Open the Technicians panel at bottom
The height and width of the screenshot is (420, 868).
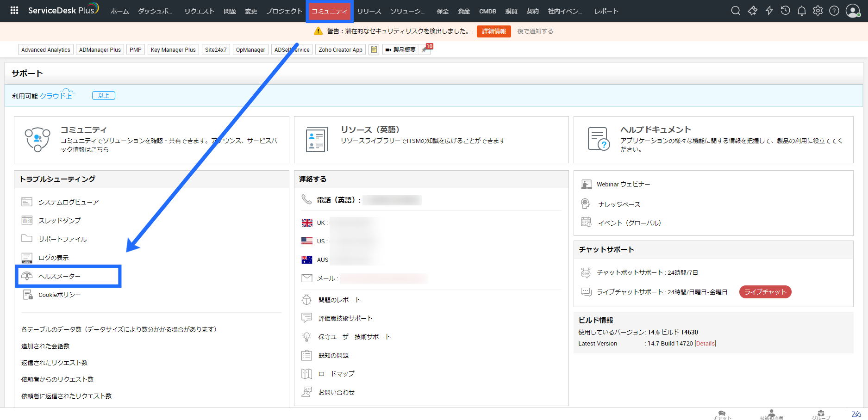[x=771, y=415]
